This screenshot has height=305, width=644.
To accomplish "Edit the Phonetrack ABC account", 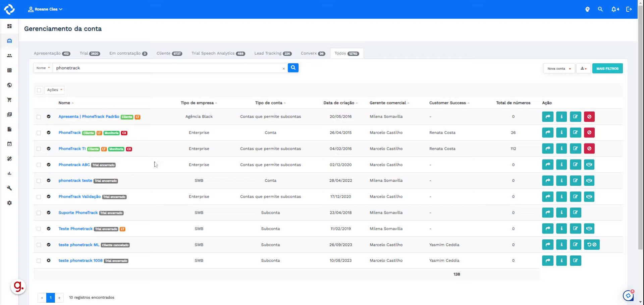I will (575, 165).
